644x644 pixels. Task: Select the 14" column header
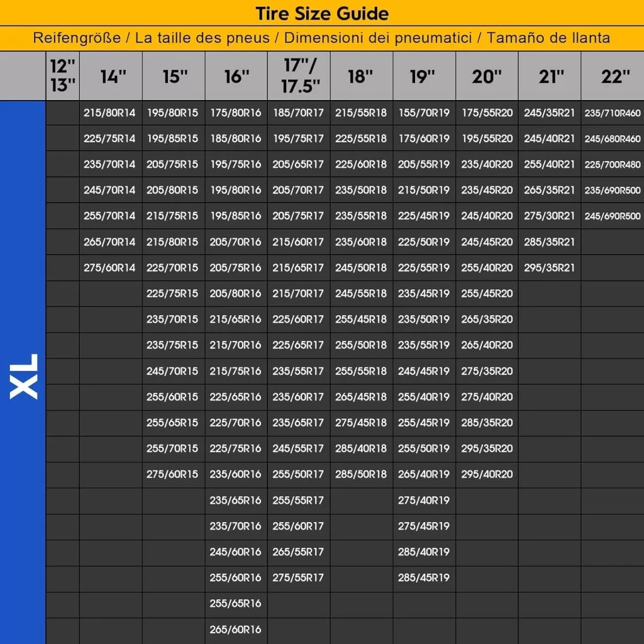111,77
